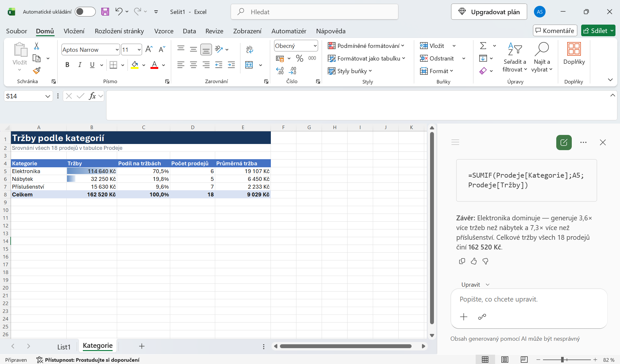Image resolution: width=620 pixels, height=364 pixels.
Task: Open the font size dropdown
Action: coord(139,50)
